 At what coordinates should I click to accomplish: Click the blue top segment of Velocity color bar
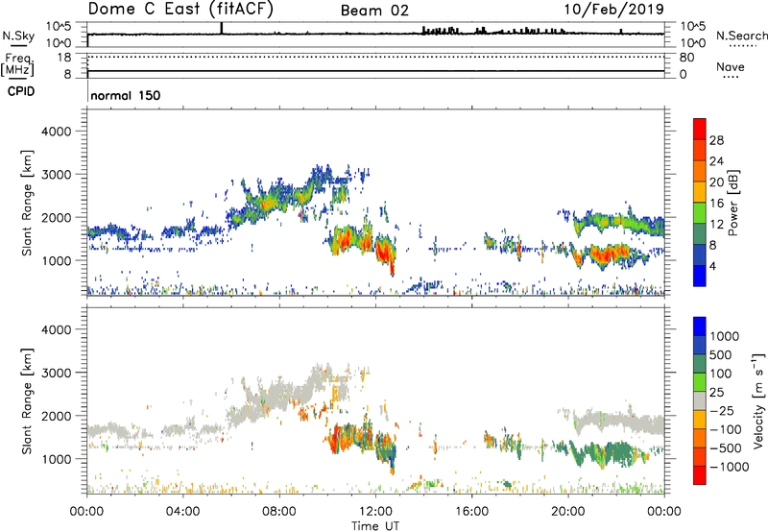tap(700, 326)
